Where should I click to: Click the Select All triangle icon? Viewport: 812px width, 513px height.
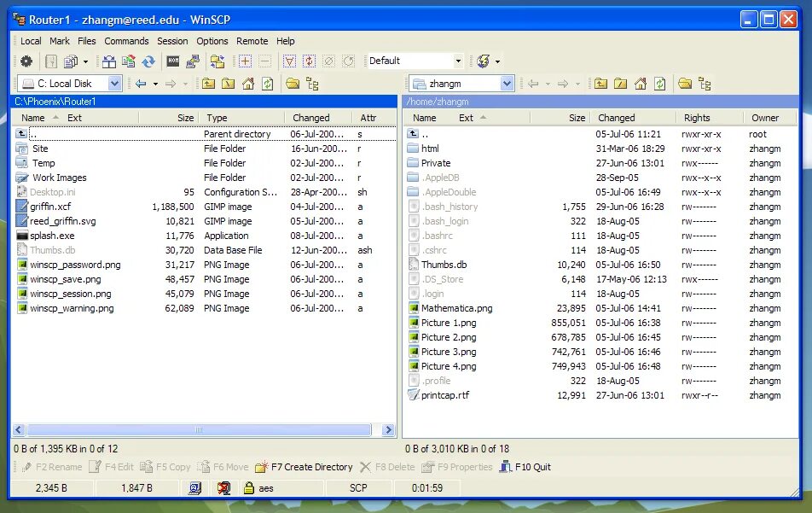(x=289, y=61)
